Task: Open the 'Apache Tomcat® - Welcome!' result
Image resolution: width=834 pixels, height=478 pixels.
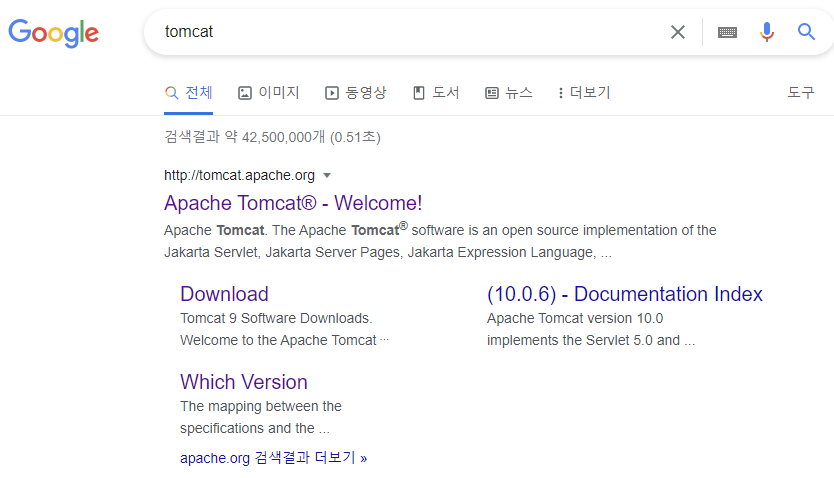Action: click(293, 203)
